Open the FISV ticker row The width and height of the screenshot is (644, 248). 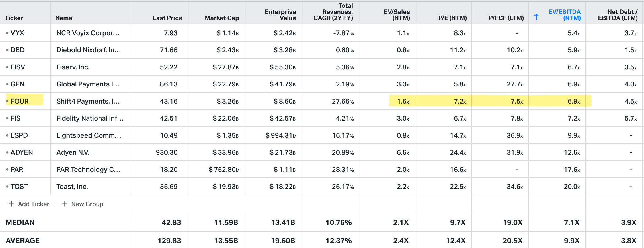pyautogui.click(x=18, y=67)
